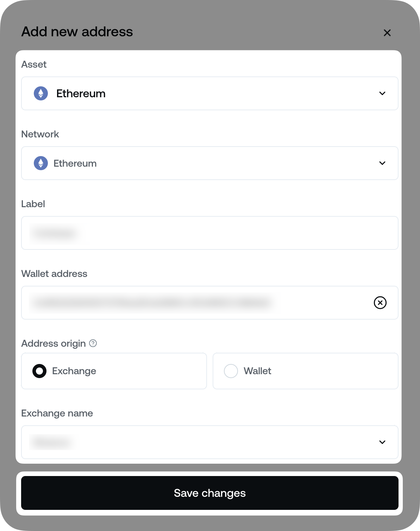Click the Ethereum asset icon

(40, 93)
